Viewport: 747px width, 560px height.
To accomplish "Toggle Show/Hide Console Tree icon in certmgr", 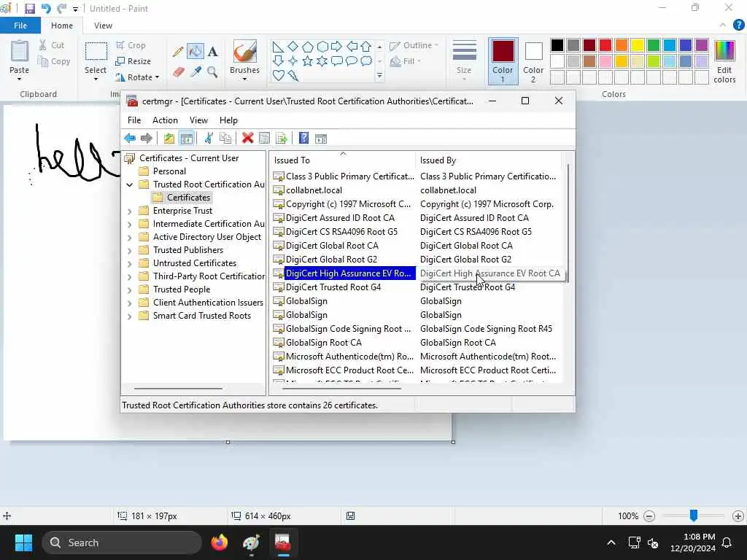I will (187, 139).
